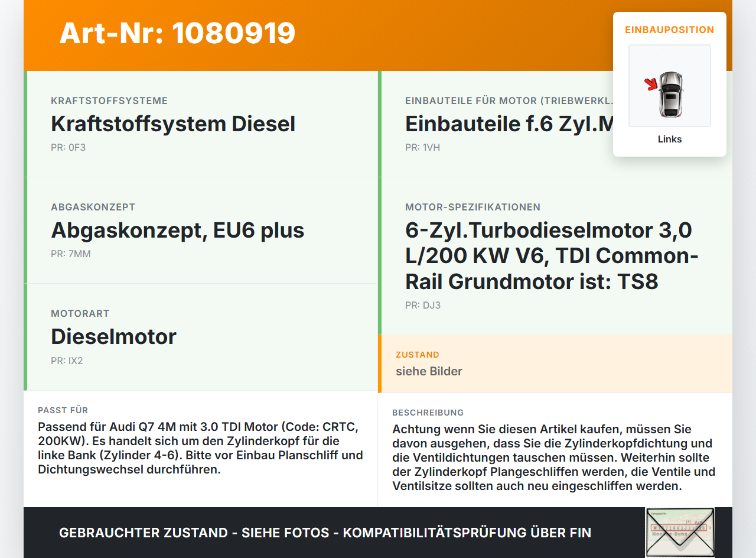The height and width of the screenshot is (558, 756).
Task: Select the KRAFTSTOFFSYSTEME label
Action: [x=109, y=101]
